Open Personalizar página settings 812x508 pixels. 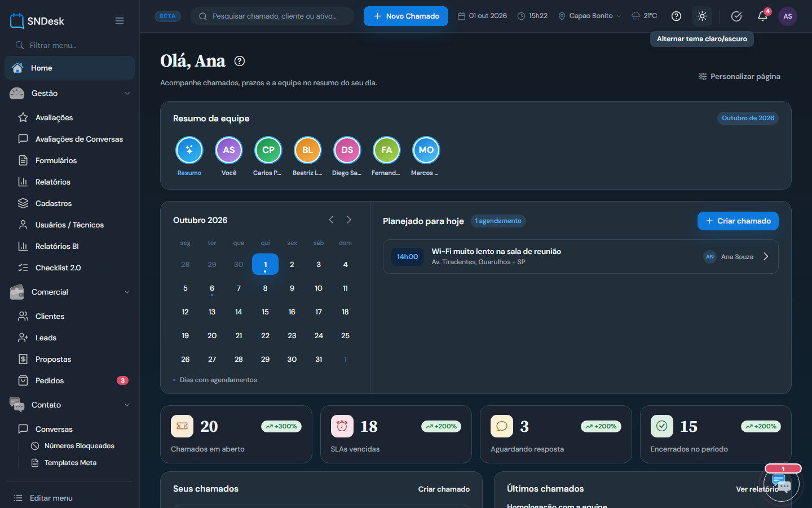(739, 76)
